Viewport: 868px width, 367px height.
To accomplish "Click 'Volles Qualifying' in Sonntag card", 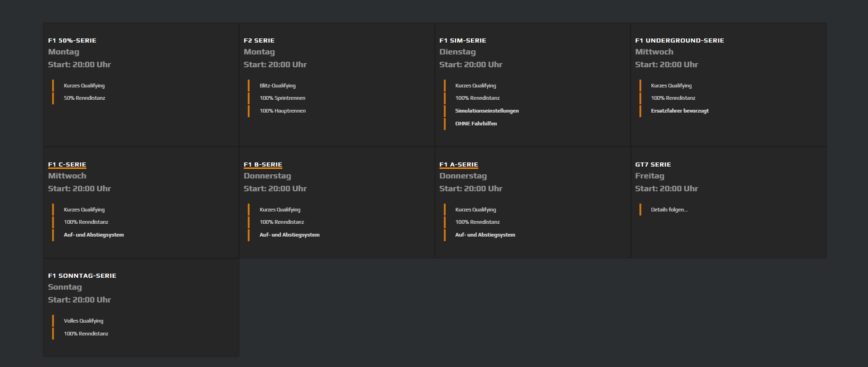I will (x=84, y=321).
